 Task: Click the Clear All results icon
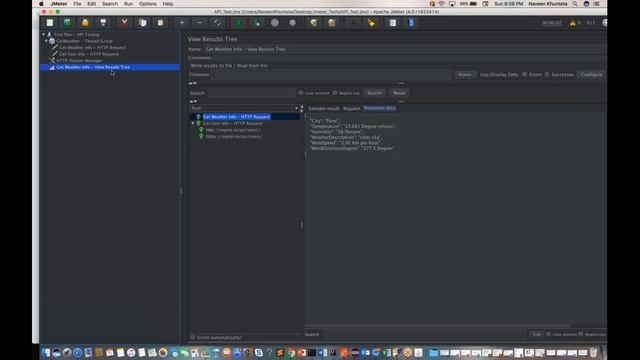tap(332, 23)
